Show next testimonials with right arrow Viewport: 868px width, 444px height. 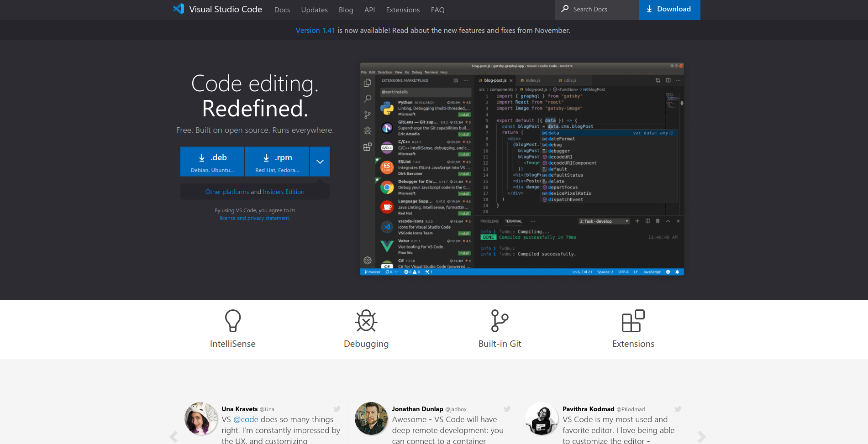coord(702,437)
